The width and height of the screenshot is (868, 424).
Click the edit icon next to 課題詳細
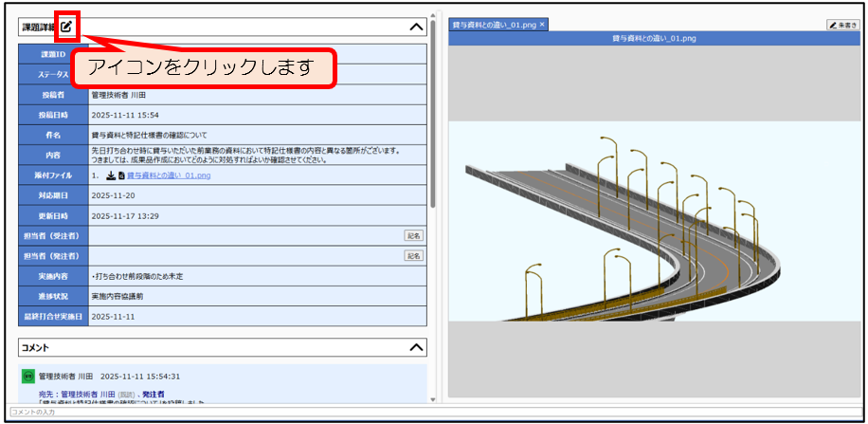[x=66, y=27]
